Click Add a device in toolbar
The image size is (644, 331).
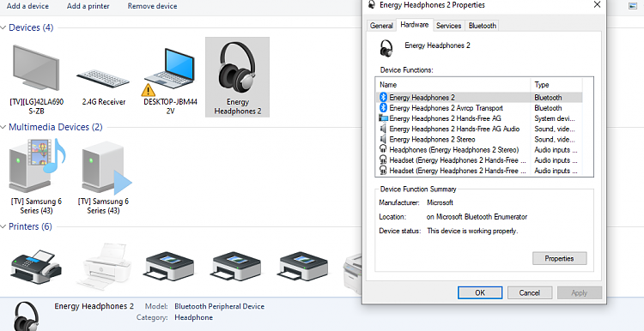[27, 6]
